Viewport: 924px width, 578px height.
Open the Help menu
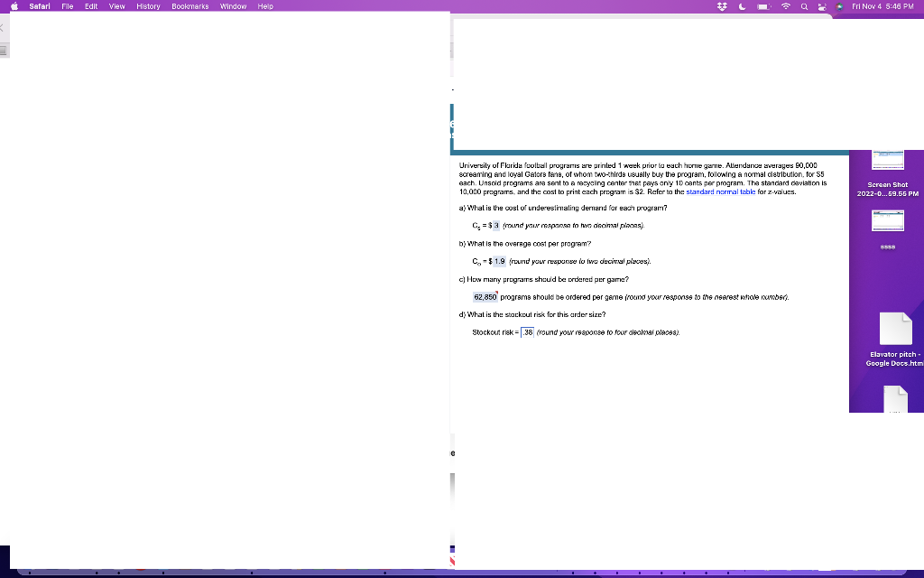click(x=265, y=6)
